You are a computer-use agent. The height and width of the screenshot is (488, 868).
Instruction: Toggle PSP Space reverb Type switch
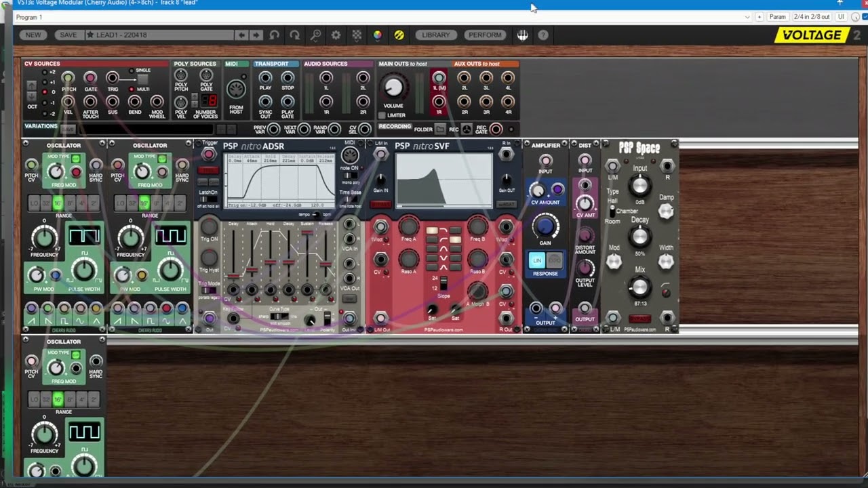click(x=612, y=211)
